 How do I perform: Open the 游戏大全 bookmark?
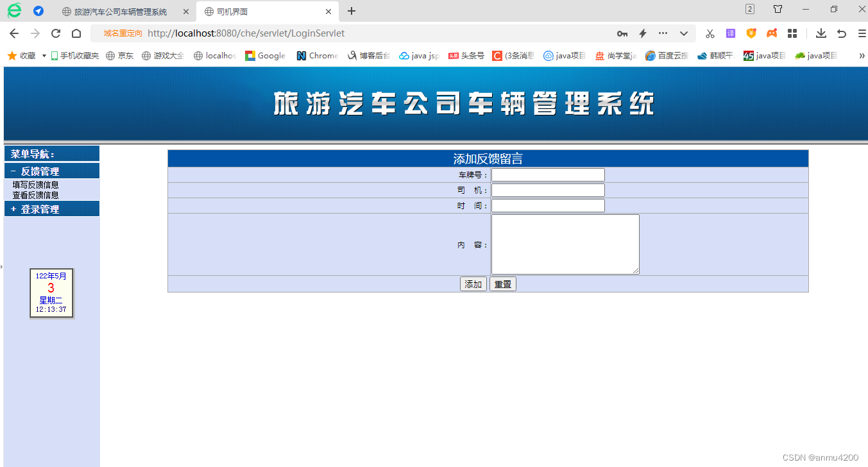click(163, 56)
